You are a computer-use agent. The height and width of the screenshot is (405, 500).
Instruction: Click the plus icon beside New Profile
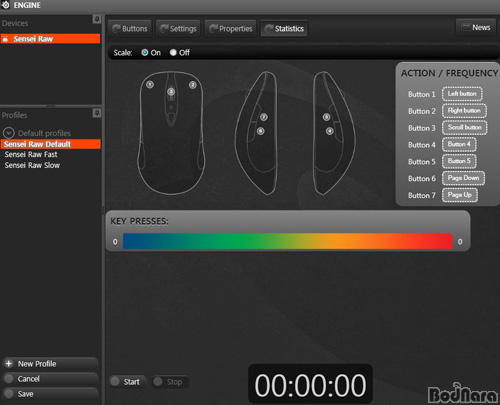pos(9,364)
